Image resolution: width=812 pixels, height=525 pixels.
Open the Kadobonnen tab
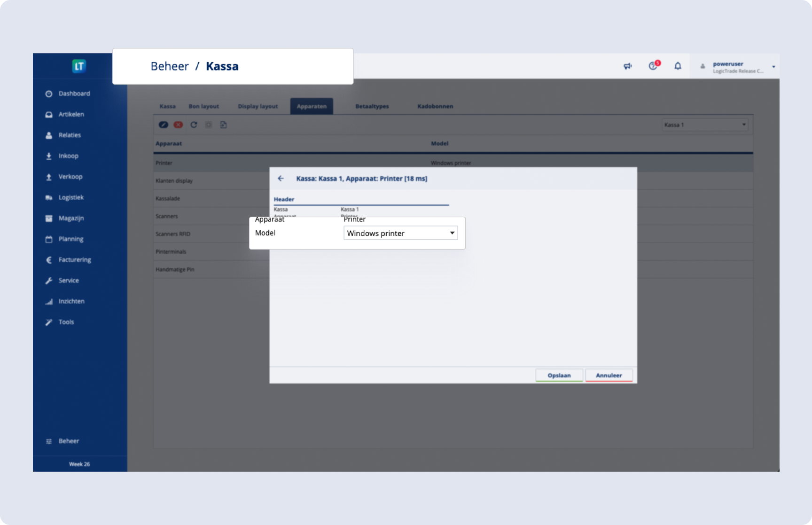pos(435,106)
